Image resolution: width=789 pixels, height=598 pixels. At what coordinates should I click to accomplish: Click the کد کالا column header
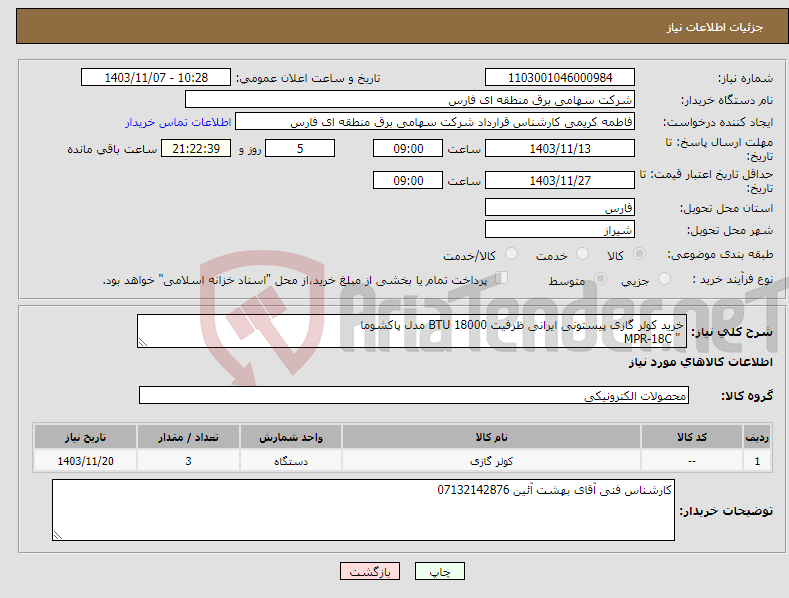[x=692, y=437]
